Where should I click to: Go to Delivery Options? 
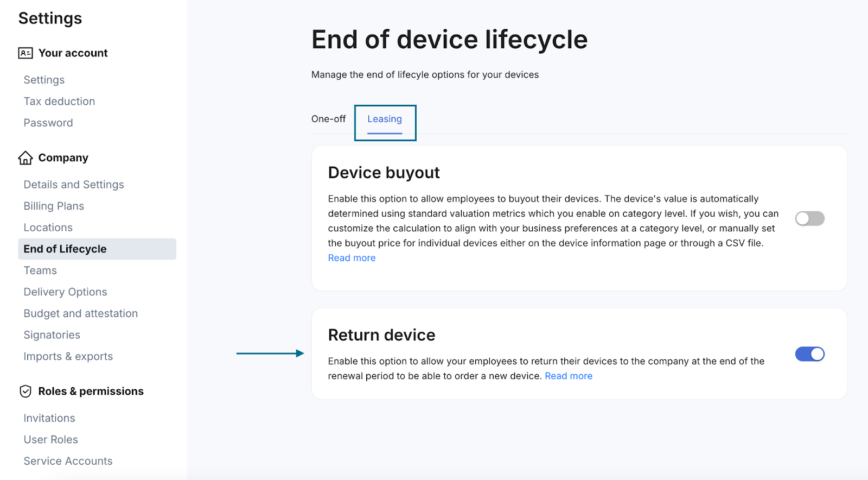(x=65, y=292)
